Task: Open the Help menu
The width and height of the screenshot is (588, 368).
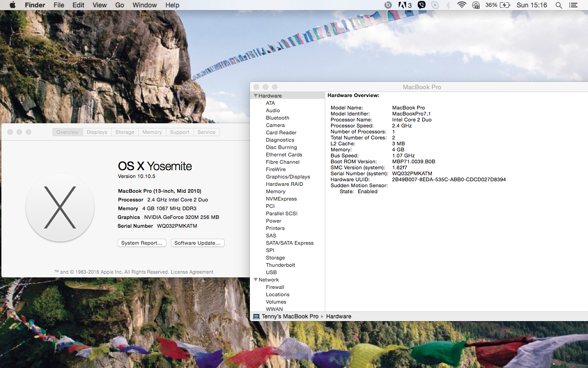Action: pyautogui.click(x=172, y=5)
